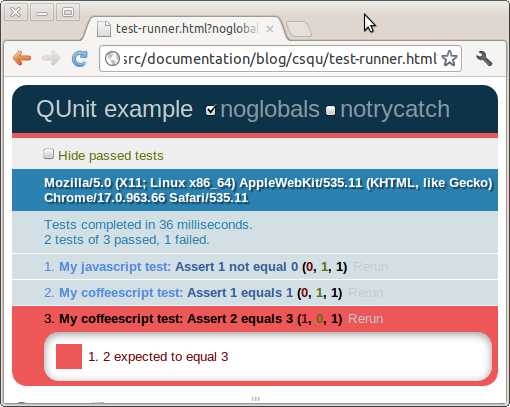This screenshot has width=510, height=407.
Task: Rerun the My javascript test
Action: coord(370,267)
